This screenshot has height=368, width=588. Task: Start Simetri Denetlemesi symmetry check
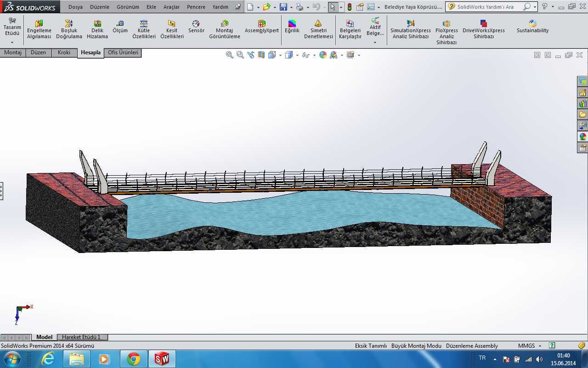318,29
